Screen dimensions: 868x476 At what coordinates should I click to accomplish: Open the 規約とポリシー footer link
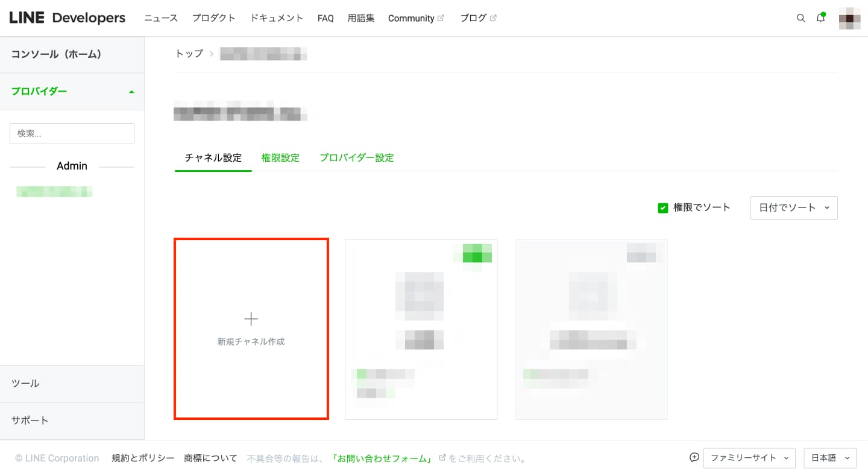point(143,459)
